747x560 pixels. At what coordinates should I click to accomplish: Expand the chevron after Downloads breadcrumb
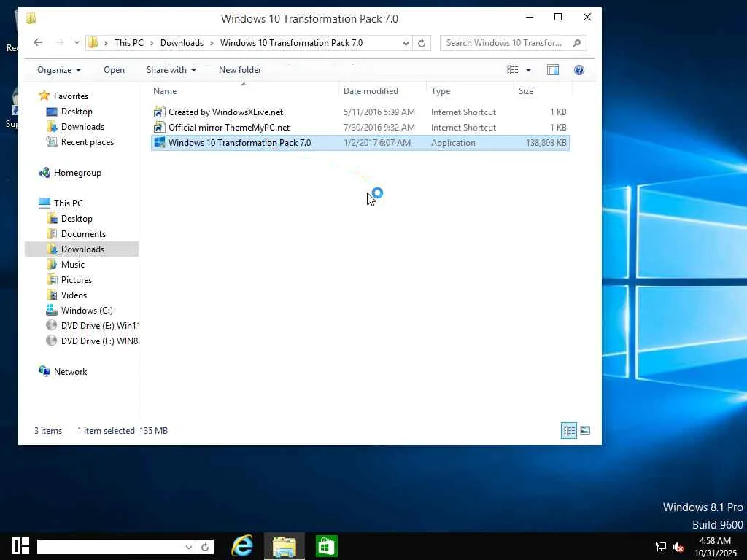(212, 43)
